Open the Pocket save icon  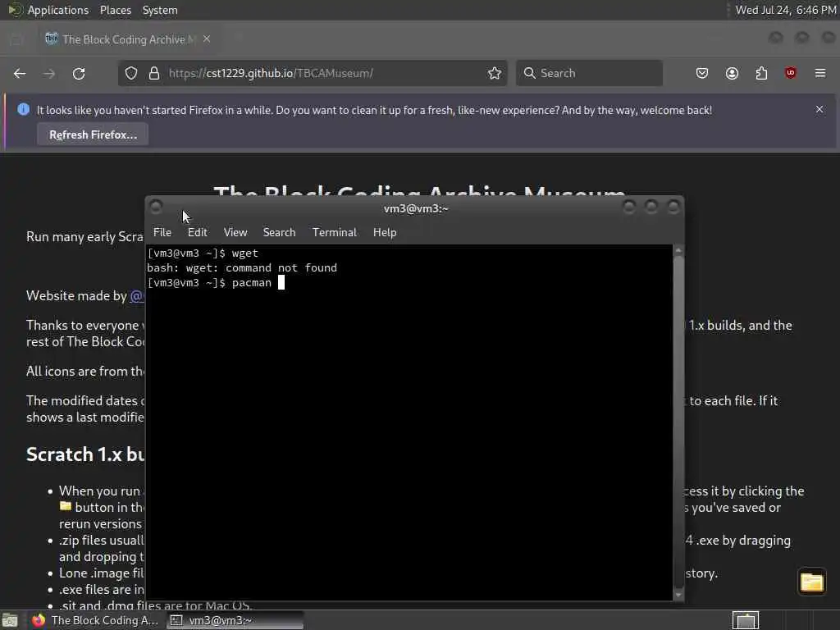702,73
